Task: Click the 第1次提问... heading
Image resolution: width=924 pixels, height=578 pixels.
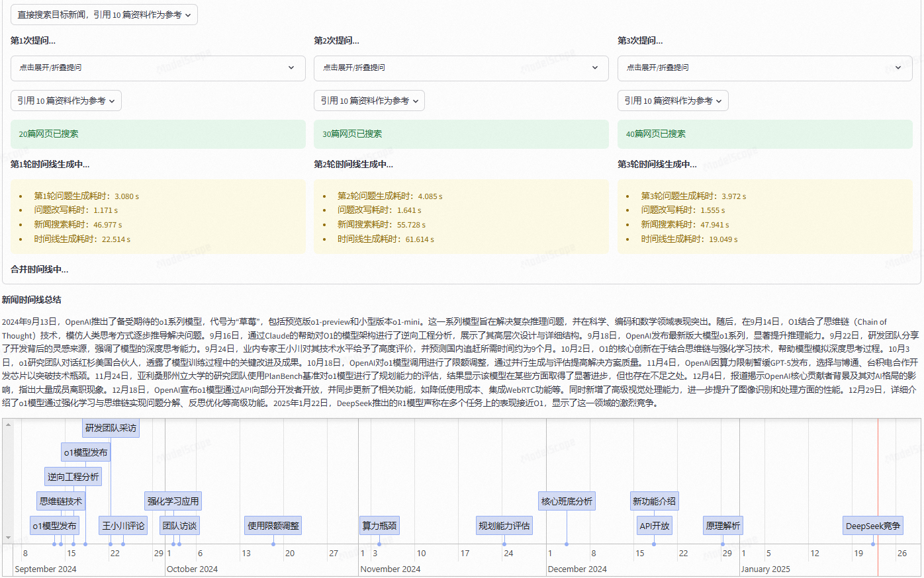Action: click(x=33, y=40)
